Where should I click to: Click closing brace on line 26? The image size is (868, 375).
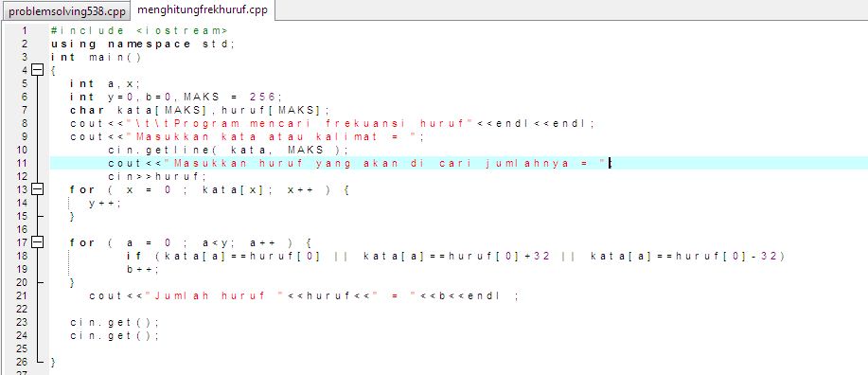tap(53, 363)
